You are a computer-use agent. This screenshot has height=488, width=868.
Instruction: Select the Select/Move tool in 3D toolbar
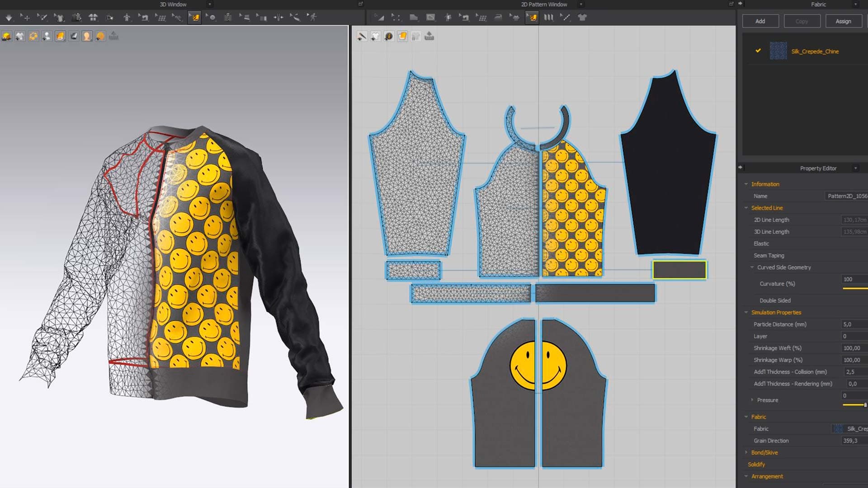(x=25, y=18)
